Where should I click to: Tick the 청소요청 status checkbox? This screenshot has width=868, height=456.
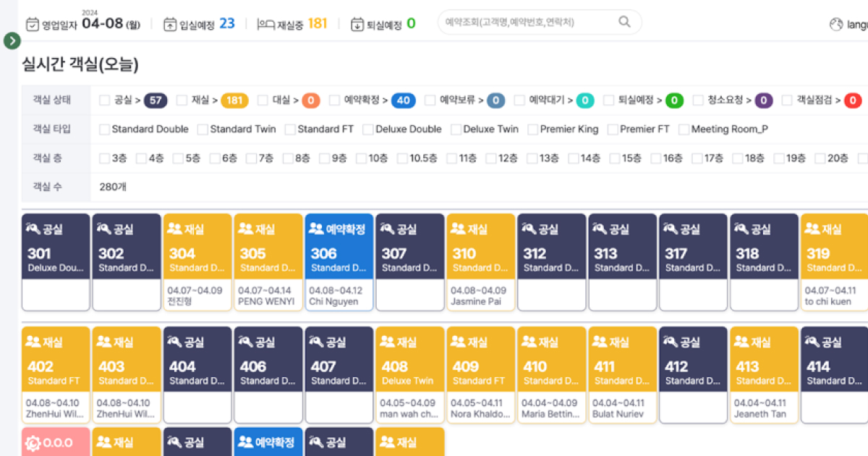(x=698, y=101)
